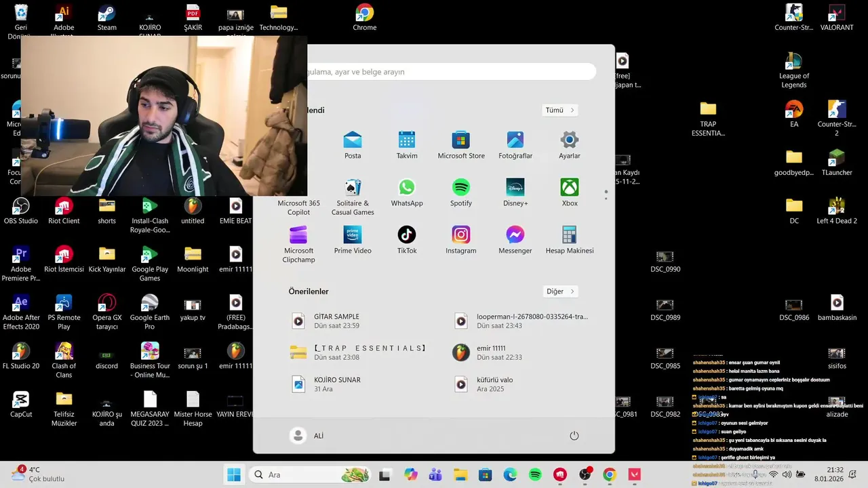Open ALİ user account menu
868x488 pixels.
[x=307, y=436]
